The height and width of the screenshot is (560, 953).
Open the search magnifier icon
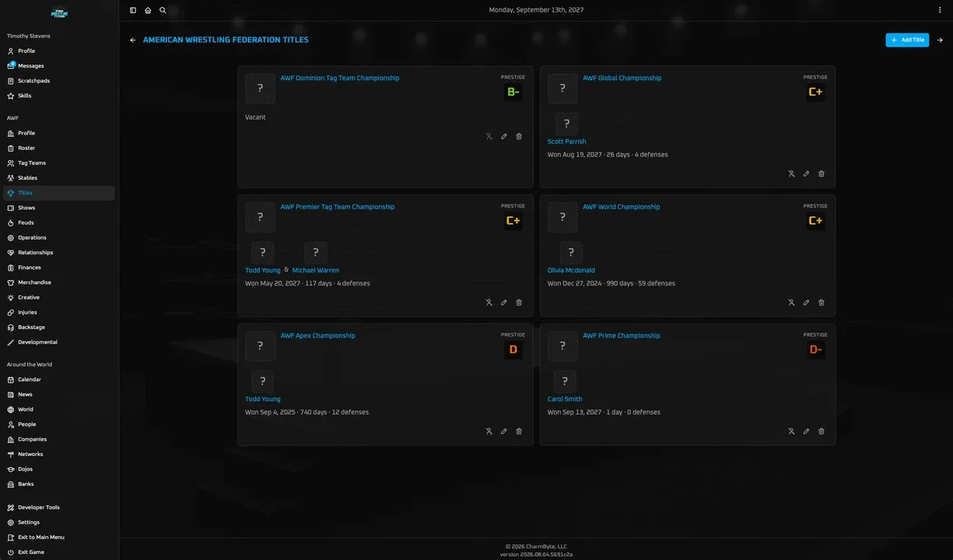coord(163,10)
